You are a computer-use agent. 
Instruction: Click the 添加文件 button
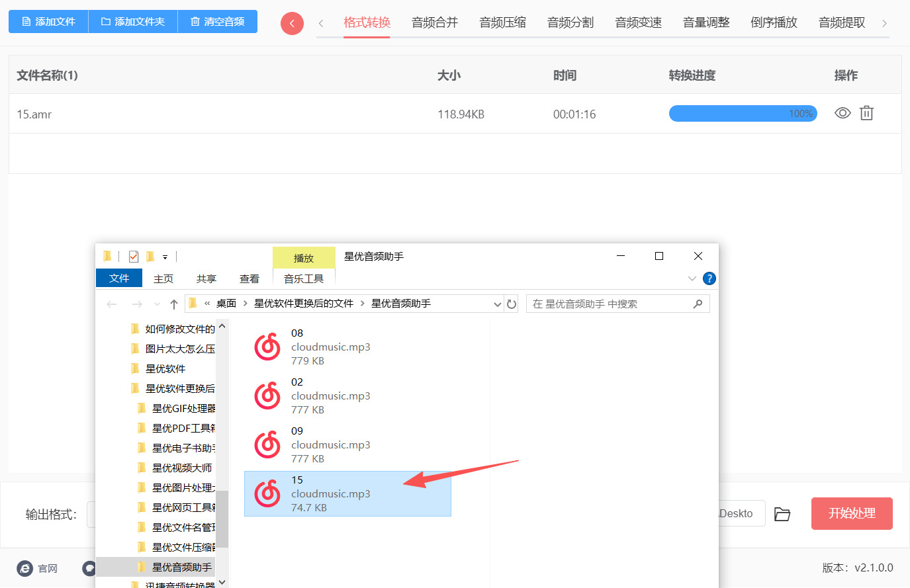click(48, 22)
